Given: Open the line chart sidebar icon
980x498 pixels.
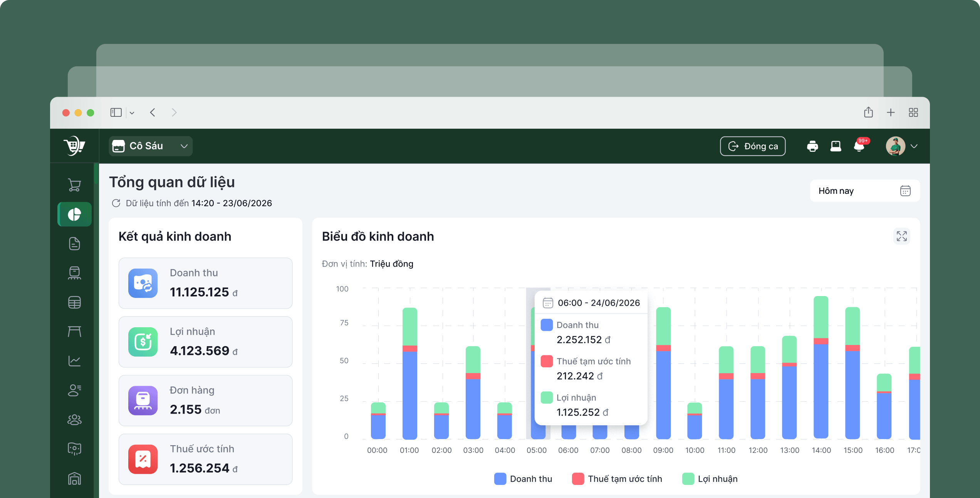Looking at the screenshot, I should [74, 361].
